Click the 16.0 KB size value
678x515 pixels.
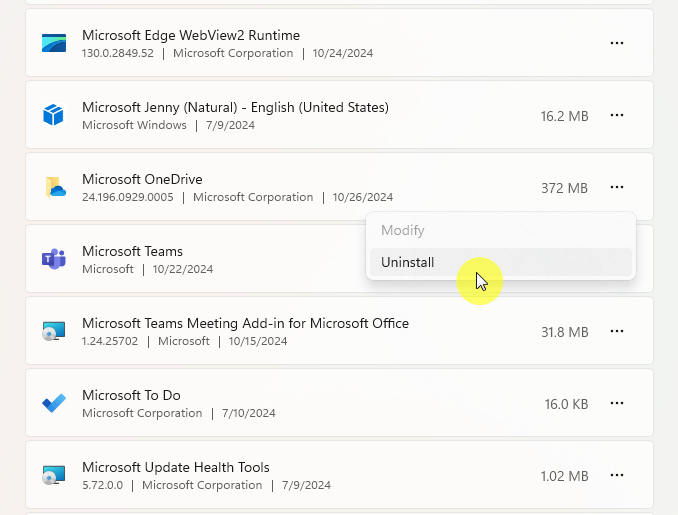point(566,404)
